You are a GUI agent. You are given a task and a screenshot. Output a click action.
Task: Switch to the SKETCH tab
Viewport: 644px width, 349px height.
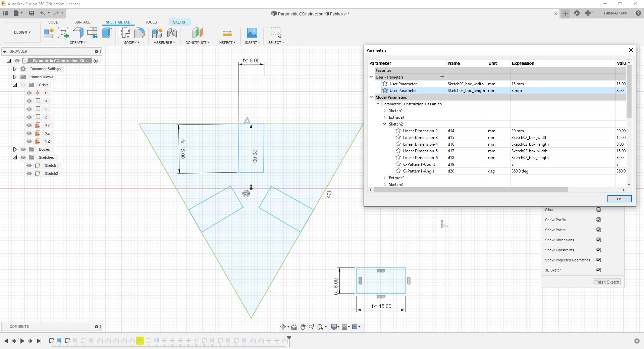(x=180, y=22)
